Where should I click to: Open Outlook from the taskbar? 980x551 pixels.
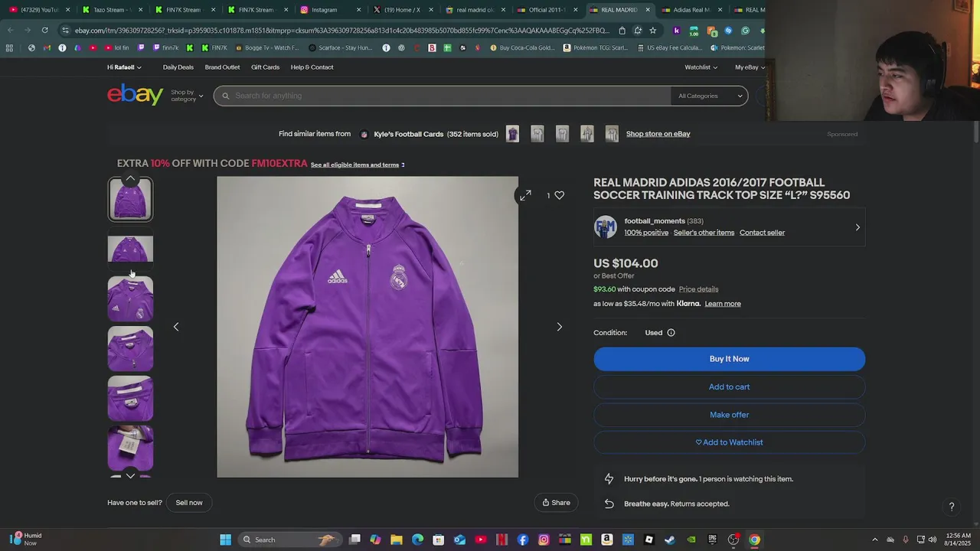459,540
